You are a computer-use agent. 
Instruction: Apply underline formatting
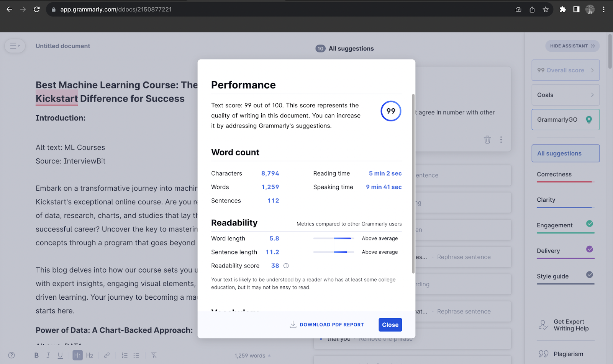click(60, 355)
